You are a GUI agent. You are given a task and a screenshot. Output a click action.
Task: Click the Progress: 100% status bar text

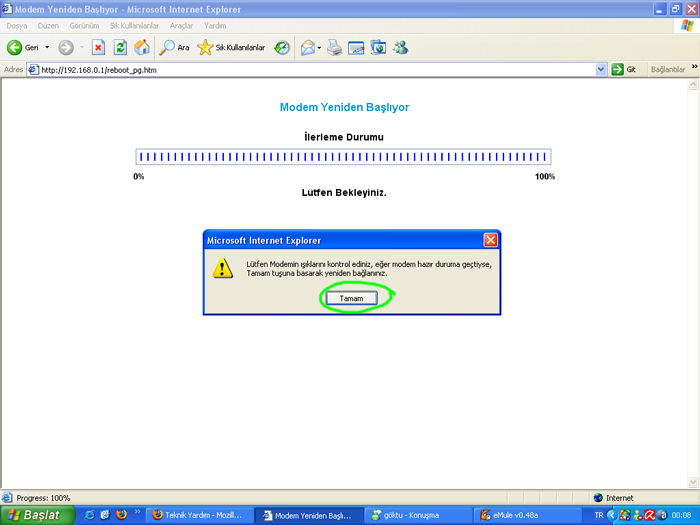pyautogui.click(x=43, y=498)
